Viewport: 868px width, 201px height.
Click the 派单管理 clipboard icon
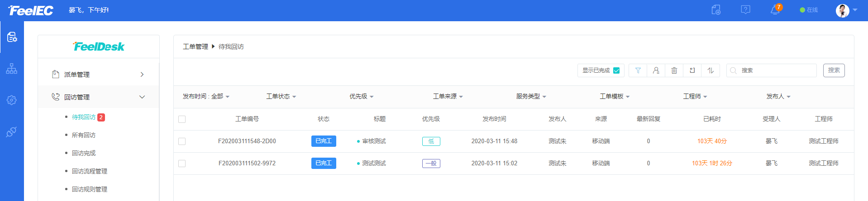click(x=56, y=74)
